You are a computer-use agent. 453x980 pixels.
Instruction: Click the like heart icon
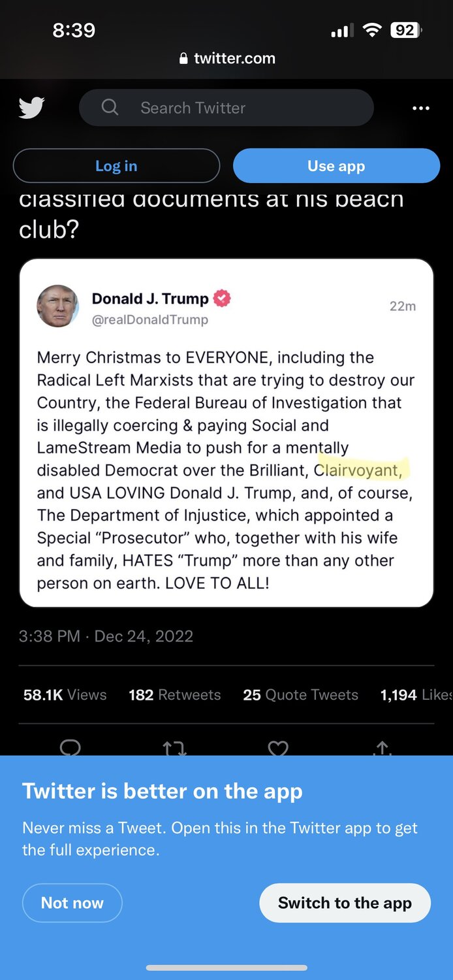pyautogui.click(x=278, y=749)
